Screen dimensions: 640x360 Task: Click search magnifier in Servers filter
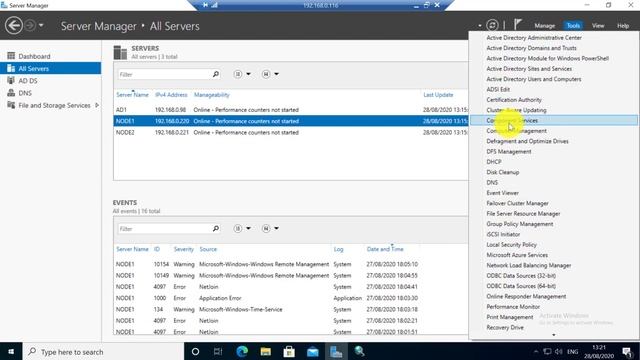[216, 74]
